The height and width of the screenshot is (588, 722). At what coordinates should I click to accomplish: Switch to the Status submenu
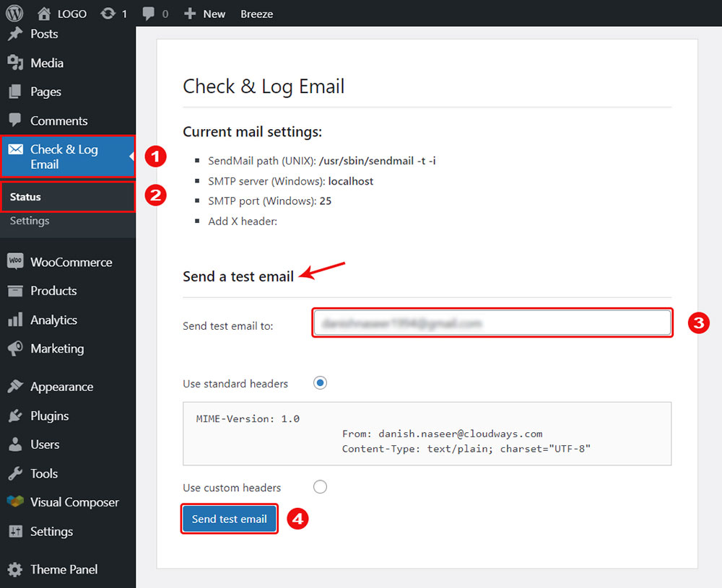(26, 196)
